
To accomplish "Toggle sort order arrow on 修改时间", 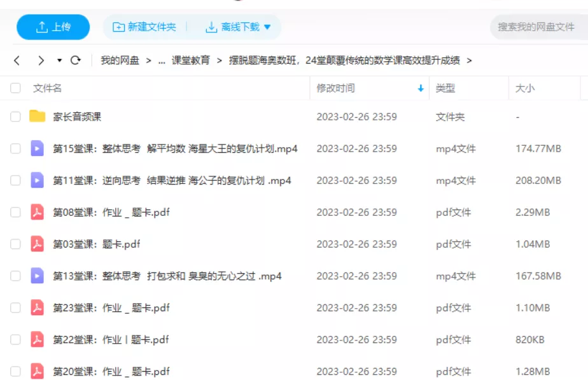I will 421,88.
